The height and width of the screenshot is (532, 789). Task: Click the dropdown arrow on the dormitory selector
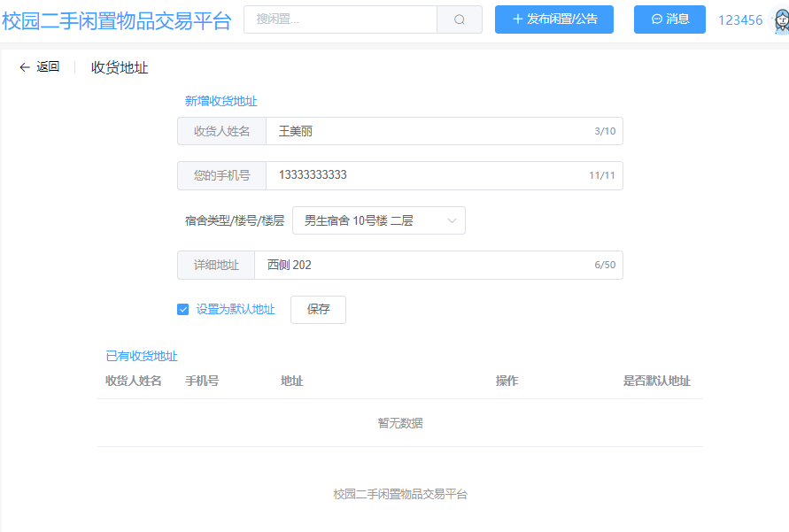pyautogui.click(x=453, y=220)
